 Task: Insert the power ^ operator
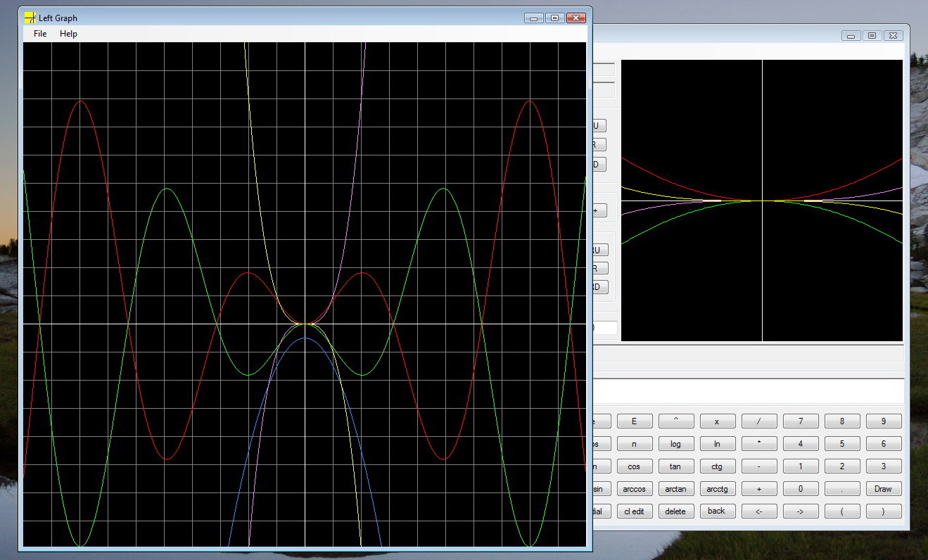(x=675, y=421)
